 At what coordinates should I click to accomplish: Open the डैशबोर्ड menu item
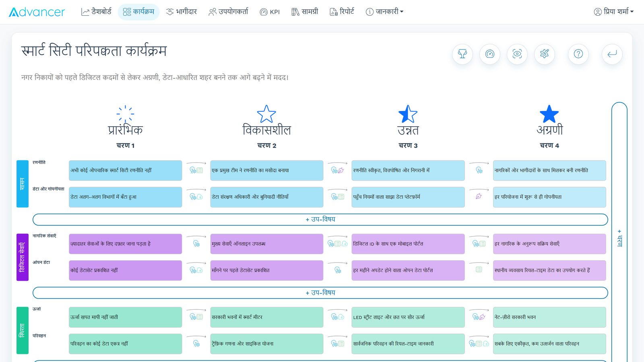click(x=96, y=12)
